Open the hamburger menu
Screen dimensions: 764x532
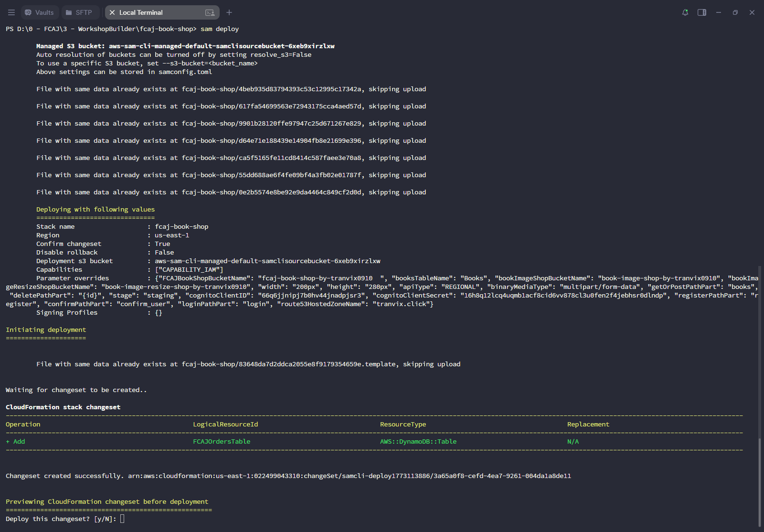click(11, 12)
